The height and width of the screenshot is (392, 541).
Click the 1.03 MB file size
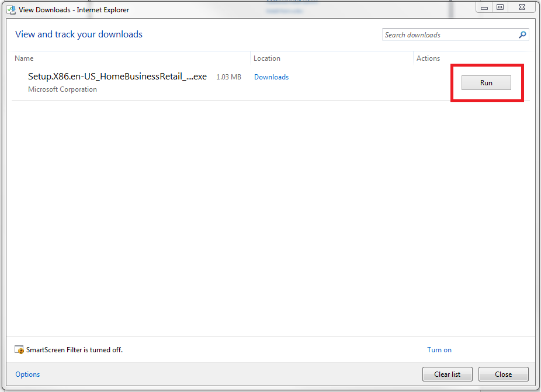click(x=228, y=77)
